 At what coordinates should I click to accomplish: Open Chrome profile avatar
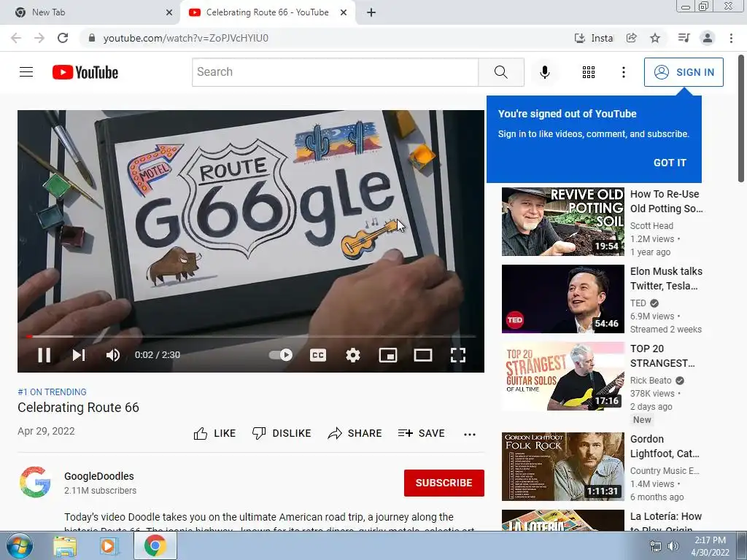point(708,38)
